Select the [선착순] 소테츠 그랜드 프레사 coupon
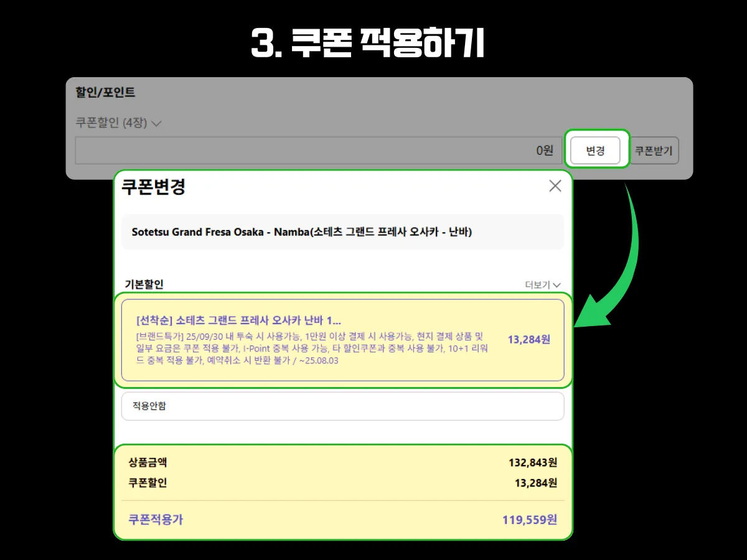The image size is (747, 560). point(342,340)
